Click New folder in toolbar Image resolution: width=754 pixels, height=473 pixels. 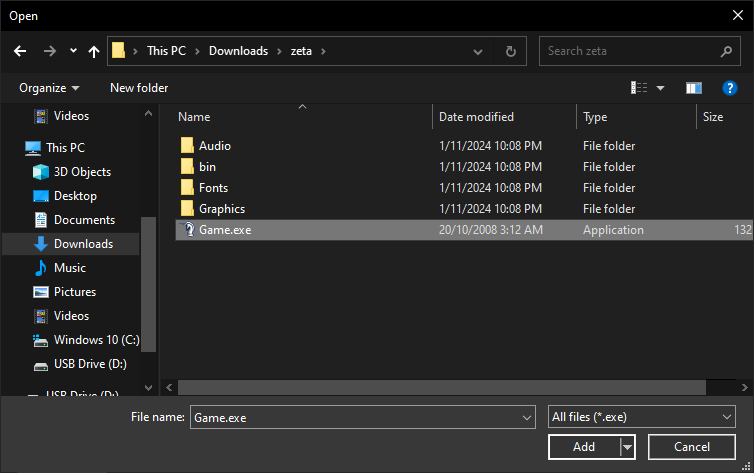click(139, 88)
